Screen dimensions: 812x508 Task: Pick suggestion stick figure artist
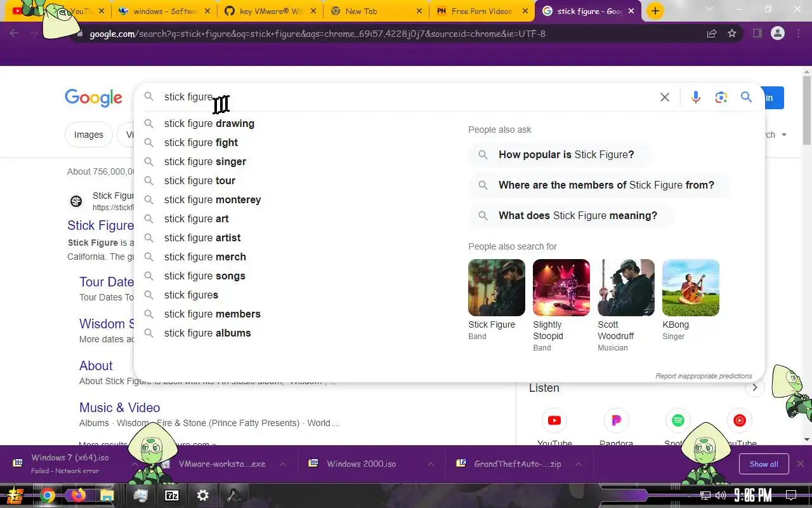202,237
